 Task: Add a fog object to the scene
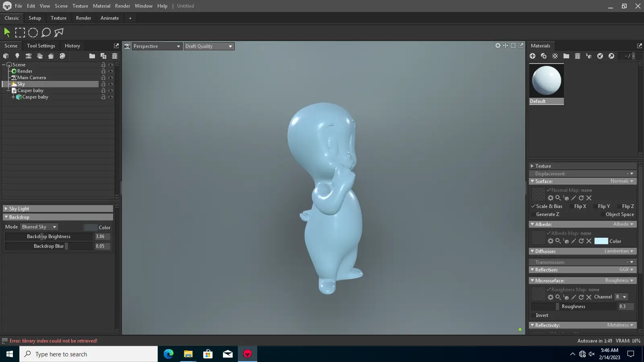coord(51,56)
